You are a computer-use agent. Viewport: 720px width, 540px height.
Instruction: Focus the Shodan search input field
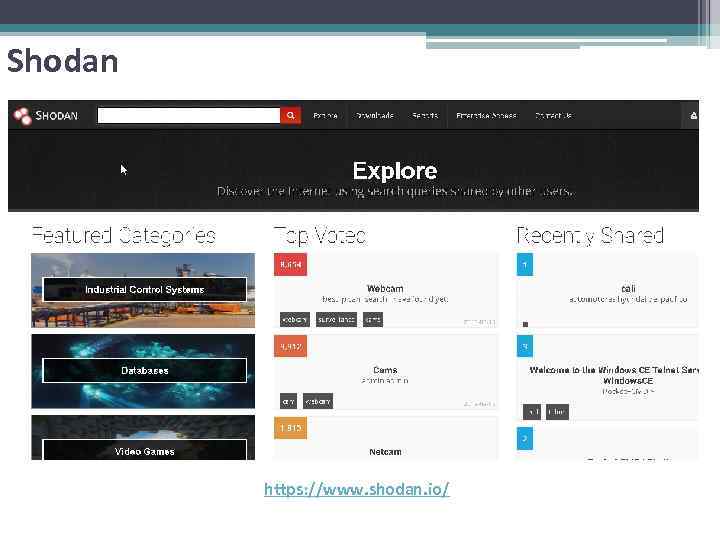click(189, 115)
